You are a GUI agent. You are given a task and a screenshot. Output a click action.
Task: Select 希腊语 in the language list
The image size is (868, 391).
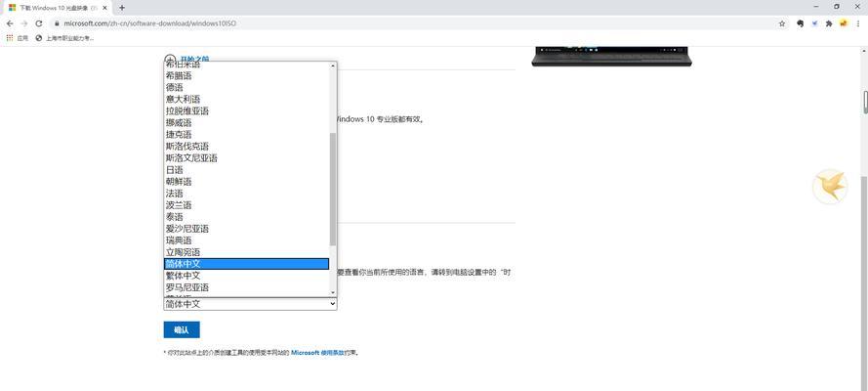(x=246, y=76)
